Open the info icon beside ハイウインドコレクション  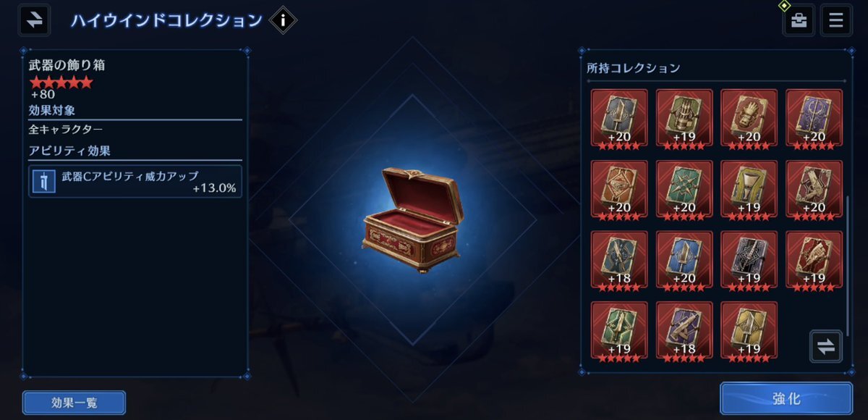[x=283, y=20]
